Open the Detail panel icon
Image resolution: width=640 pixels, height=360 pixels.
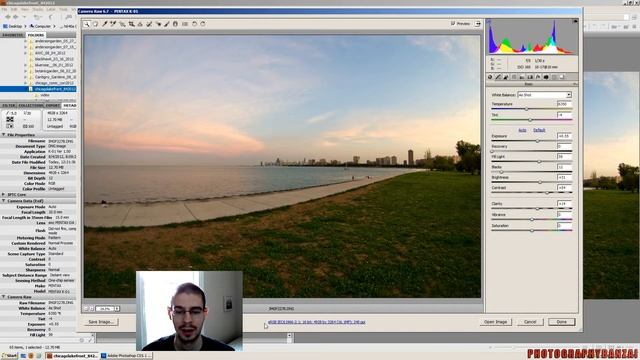point(506,77)
